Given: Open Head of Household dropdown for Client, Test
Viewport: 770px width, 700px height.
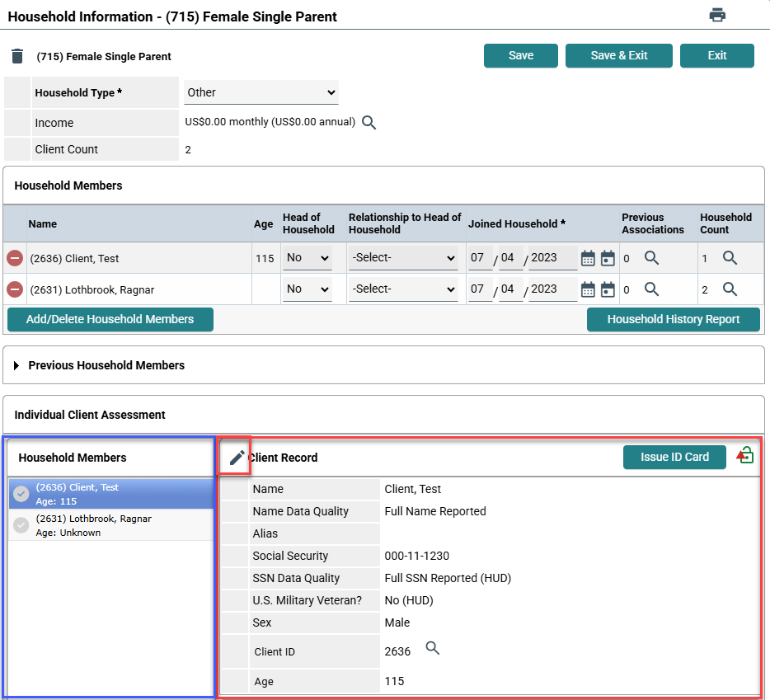Looking at the screenshot, I should click(x=308, y=258).
